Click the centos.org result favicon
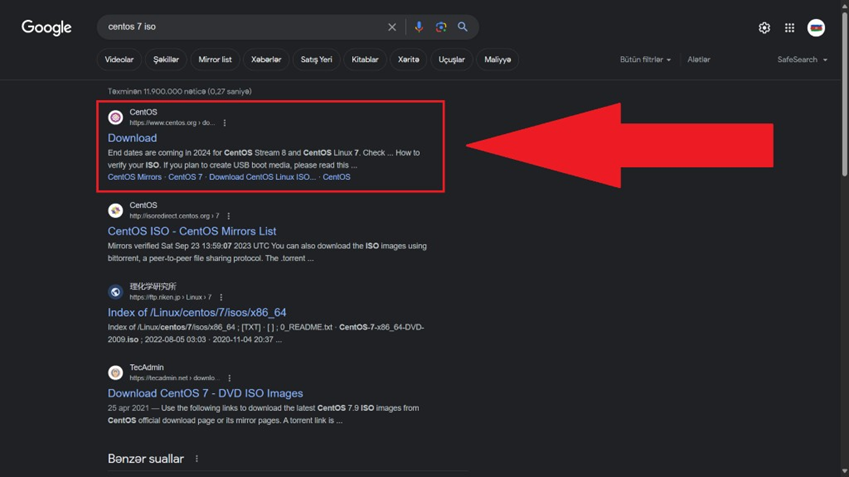Image resolution: width=849 pixels, height=477 pixels. coord(115,117)
